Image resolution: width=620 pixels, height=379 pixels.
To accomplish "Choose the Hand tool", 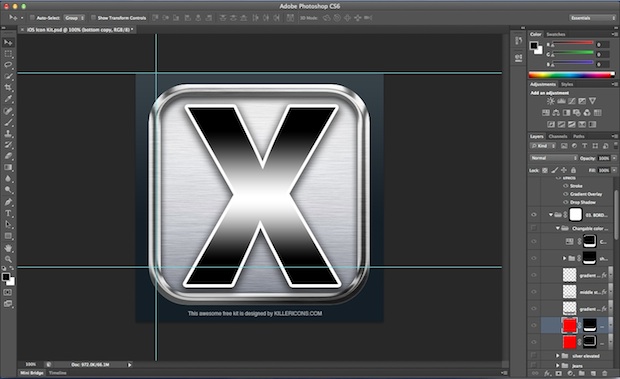I will click(8, 248).
